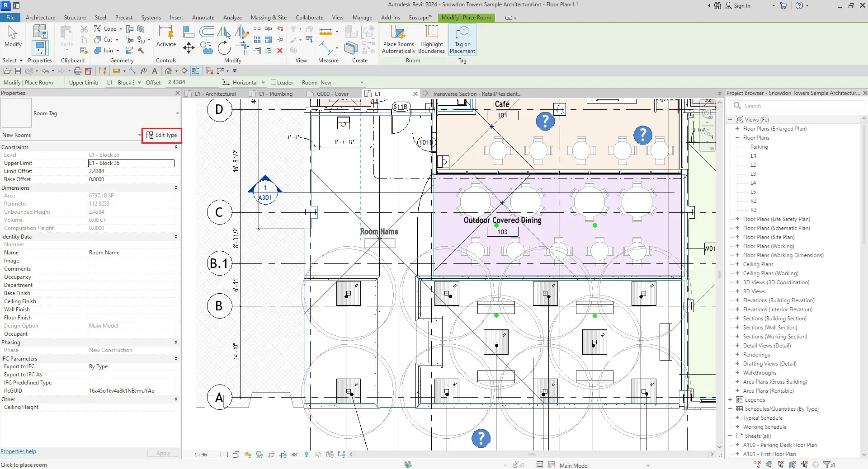Viewport: 868px width, 469px height.
Task: Open the Annotate ribbon tab
Action: [203, 18]
